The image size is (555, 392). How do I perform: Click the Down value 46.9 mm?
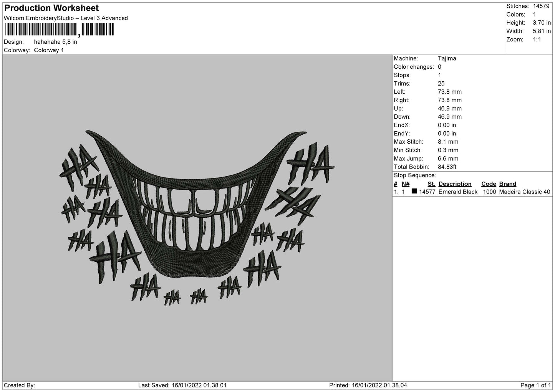click(x=450, y=117)
